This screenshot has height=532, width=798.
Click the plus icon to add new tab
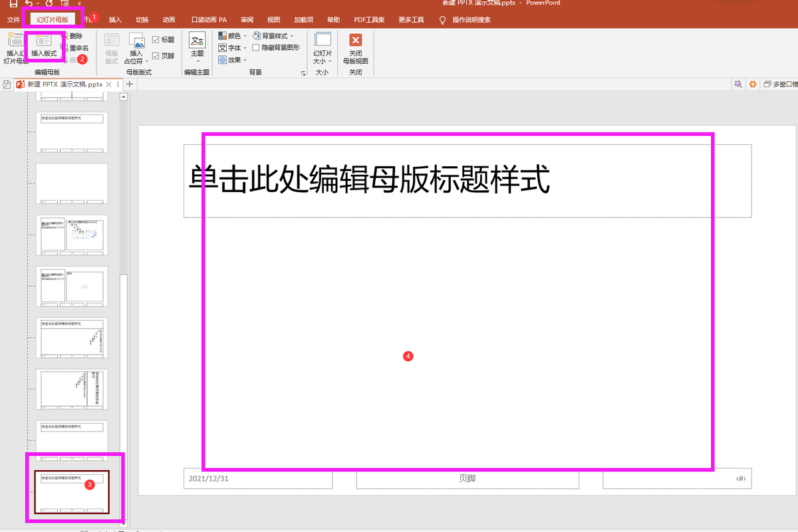pos(130,84)
